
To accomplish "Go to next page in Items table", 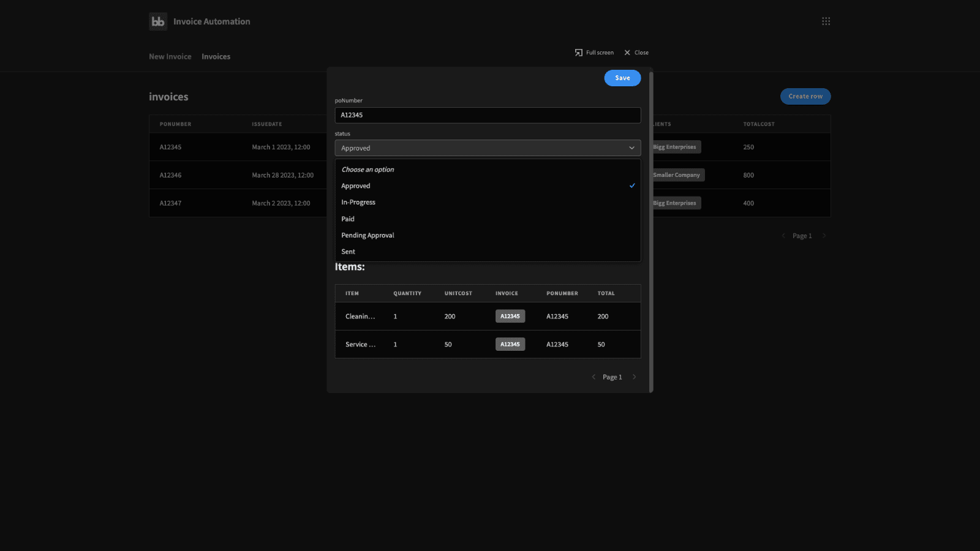I will 634,377.
